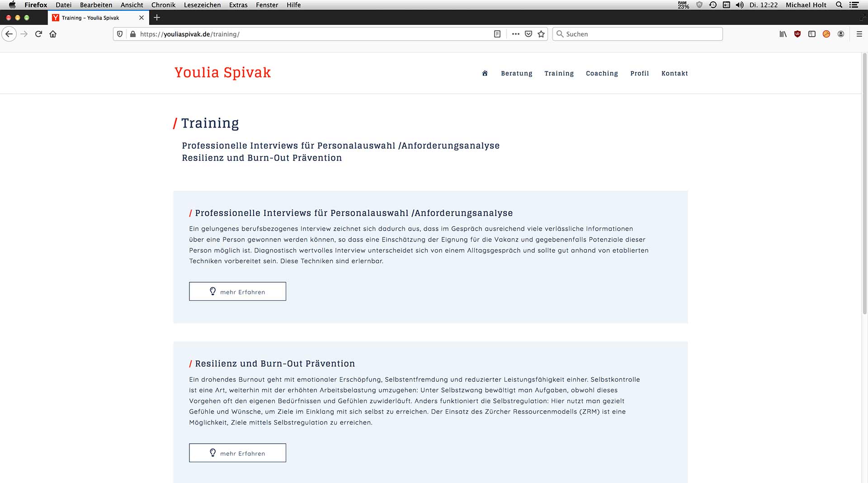The width and height of the screenshot is (868, 483).
Task: Save page to Pocket
Action: pyautogui.click(x=528, y=34)
